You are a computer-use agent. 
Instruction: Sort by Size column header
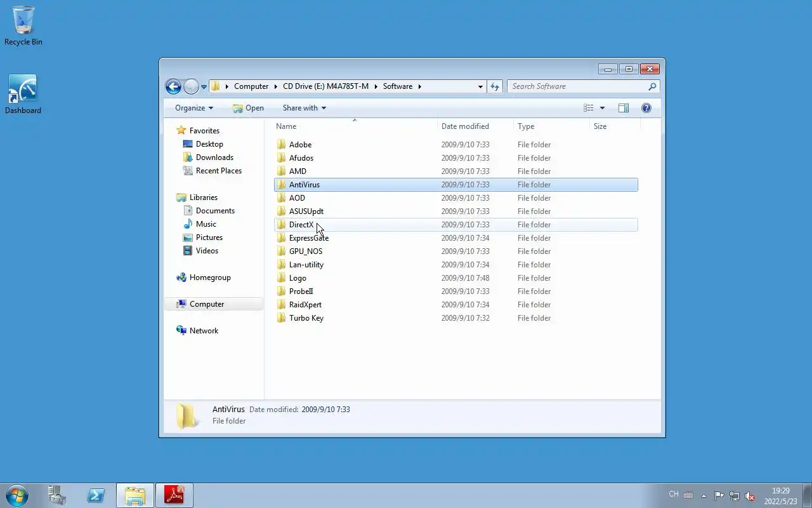tap(615, 126)
